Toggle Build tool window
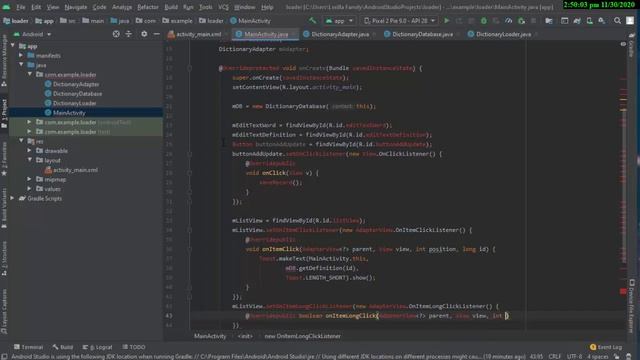The height and width of the screenshot is (360, 640). point(62,347)
